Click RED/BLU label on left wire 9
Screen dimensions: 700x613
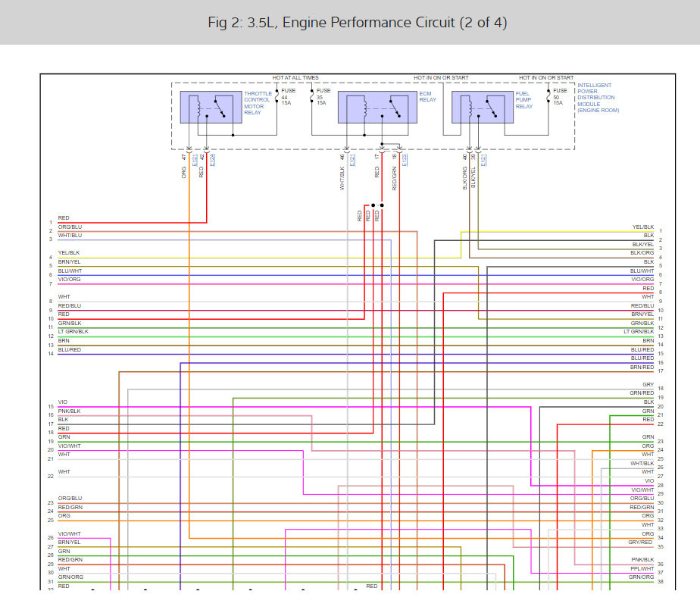(x=70, y=306)
